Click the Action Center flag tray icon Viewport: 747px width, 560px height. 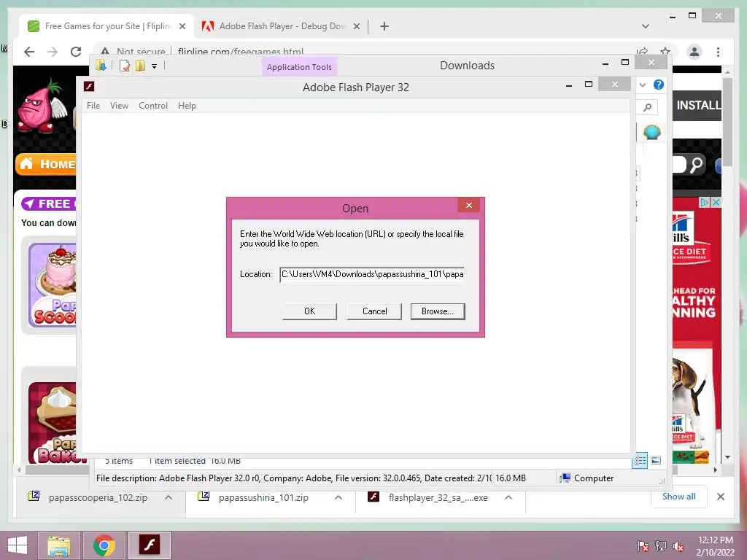pos(643,546)
